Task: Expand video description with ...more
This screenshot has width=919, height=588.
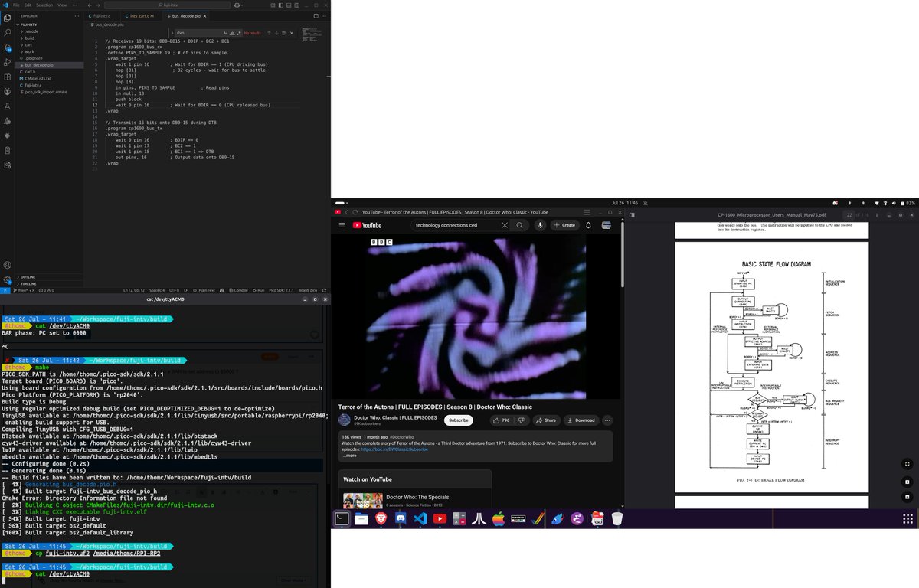Action: coord(349,456)
